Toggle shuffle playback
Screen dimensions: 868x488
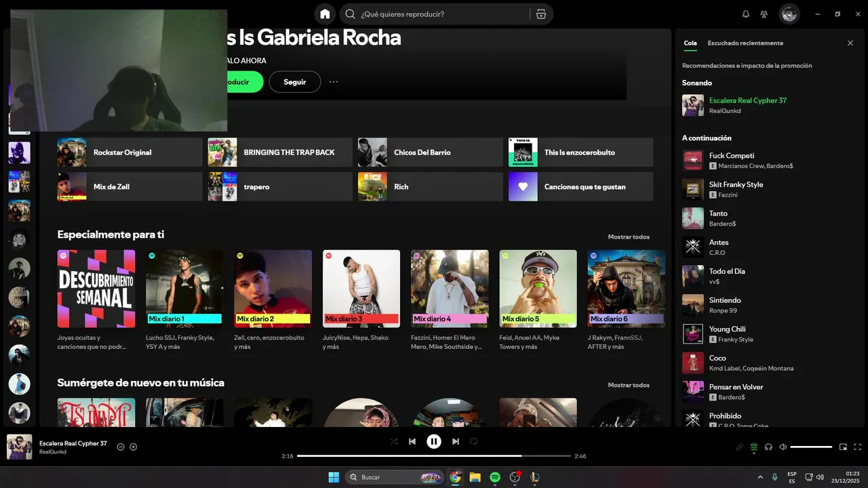click(394, 441)
